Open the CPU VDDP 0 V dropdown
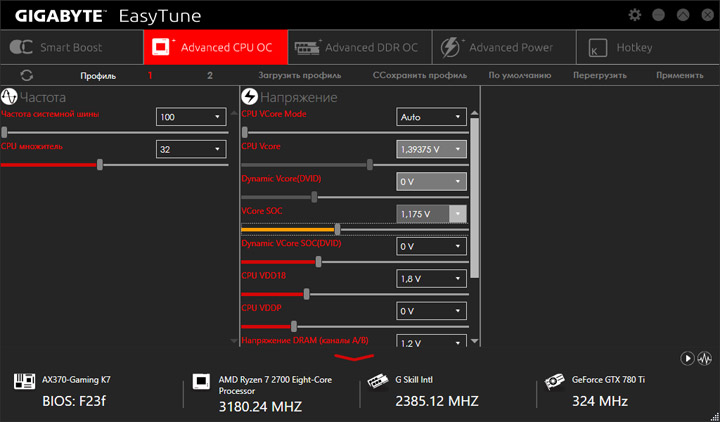The height and width of the screenshot is (422, 720). pyautogui.click(x=431, y=311)
